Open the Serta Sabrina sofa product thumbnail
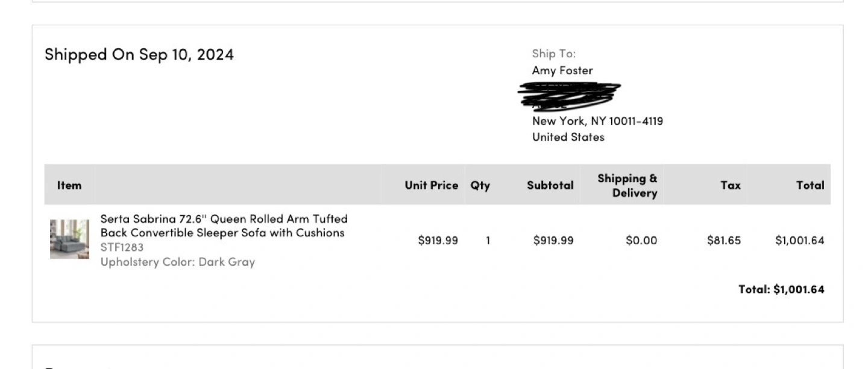868x369 pixels. coord(69,239)
